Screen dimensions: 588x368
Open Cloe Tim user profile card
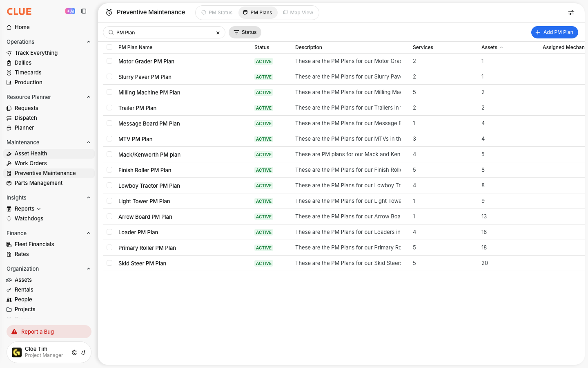pos(49,352)
